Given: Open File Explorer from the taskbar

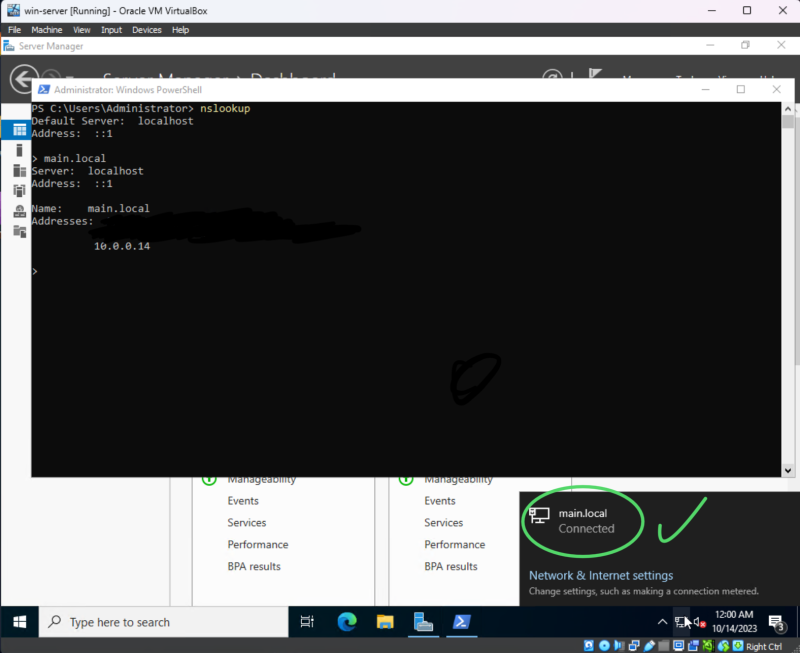Looking at the screenshot, I should (x=385, y=622).
